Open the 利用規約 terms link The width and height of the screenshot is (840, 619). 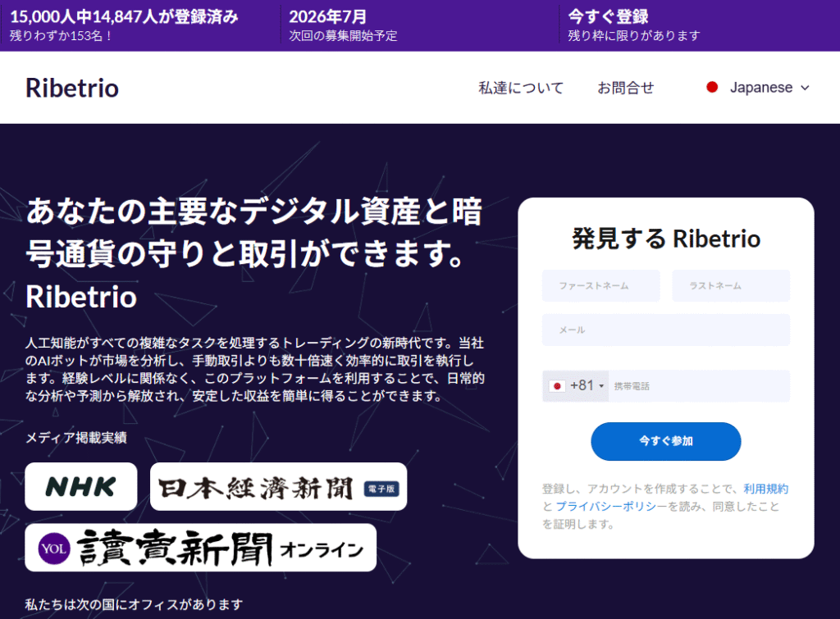(766, 489)
